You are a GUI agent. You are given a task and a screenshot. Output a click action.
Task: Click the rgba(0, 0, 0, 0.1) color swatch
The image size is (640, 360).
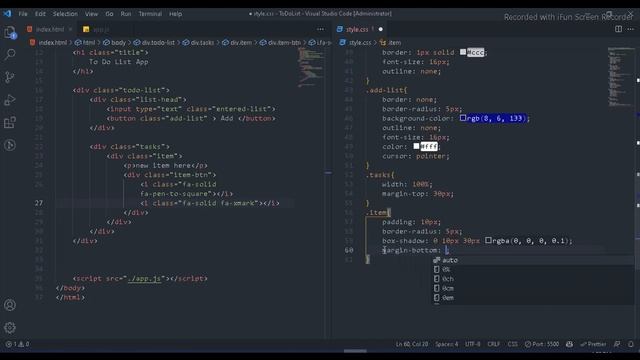click(488, 240)
